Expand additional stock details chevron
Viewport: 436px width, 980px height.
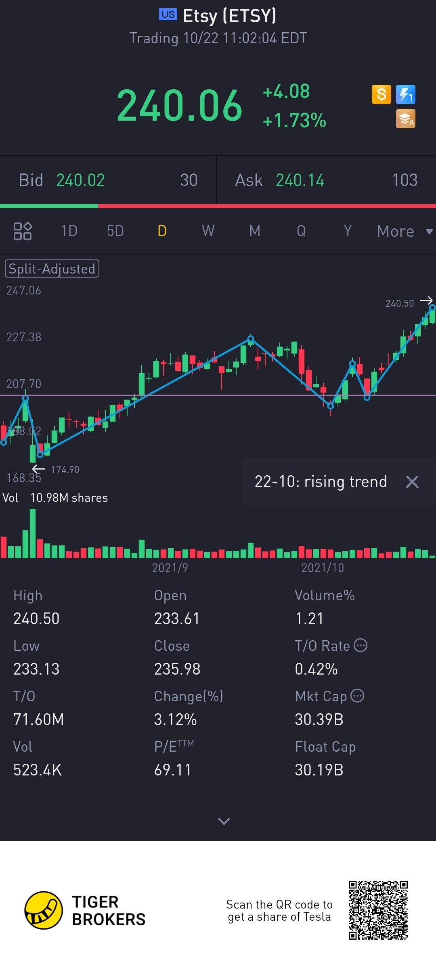224,821
